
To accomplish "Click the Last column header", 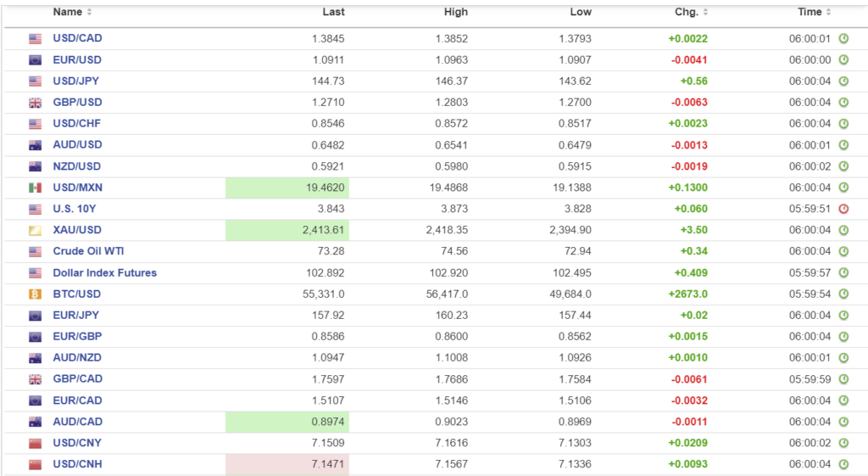I will [x=333, y=12].
